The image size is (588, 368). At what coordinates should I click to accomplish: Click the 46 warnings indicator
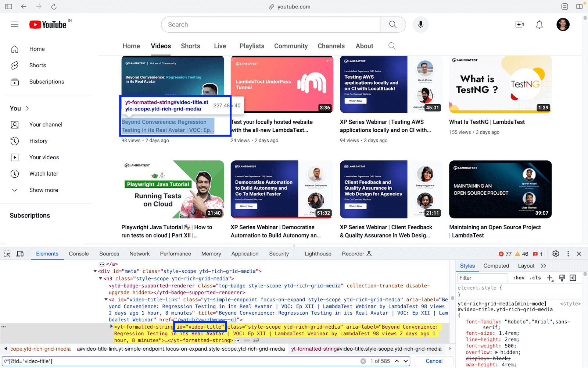pos(522,254)
